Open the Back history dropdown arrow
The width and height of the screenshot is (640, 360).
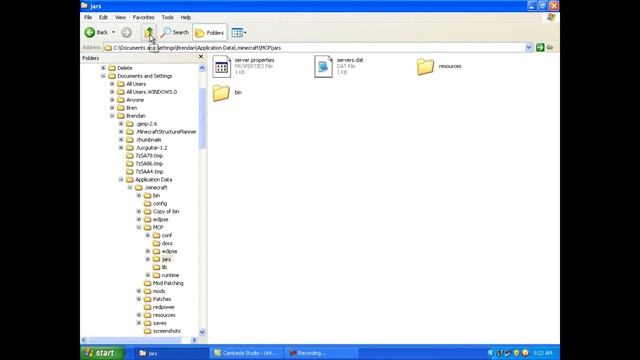pyautogui.click(x=113, y=32)
